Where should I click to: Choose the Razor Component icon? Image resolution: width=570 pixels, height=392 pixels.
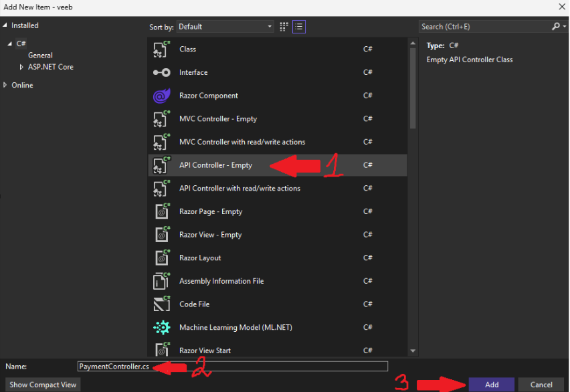coord(161,96)
